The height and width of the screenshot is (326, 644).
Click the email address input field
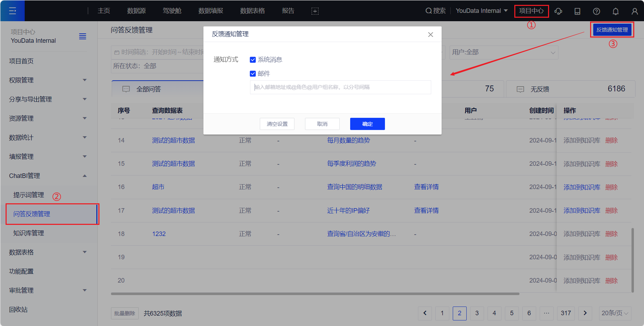(x=340, y=87)
